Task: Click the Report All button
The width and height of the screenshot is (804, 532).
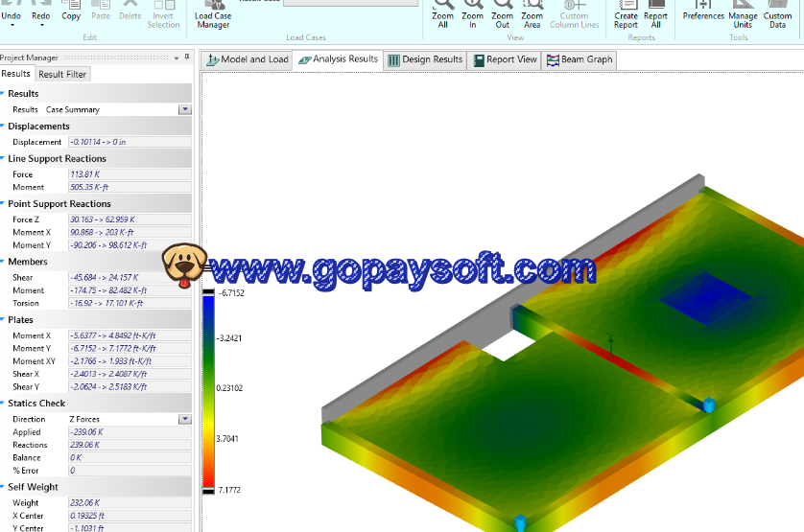Action: 655,14
